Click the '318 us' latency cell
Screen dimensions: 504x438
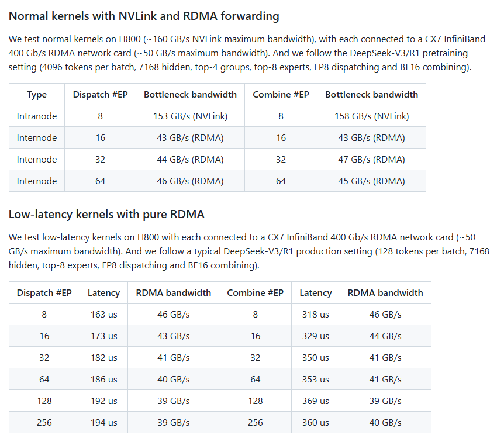coord(316,314)
